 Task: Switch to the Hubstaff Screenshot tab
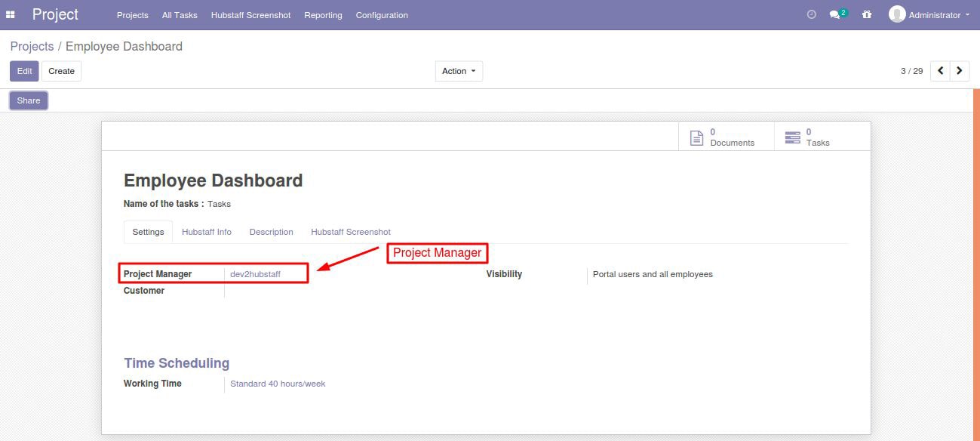(x=351, y=232)
